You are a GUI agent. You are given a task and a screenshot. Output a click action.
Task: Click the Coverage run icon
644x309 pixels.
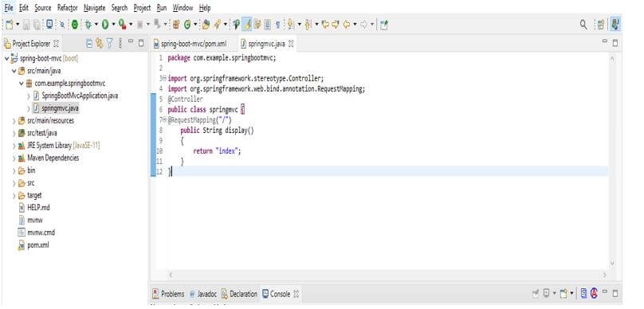tap(122, 25)
